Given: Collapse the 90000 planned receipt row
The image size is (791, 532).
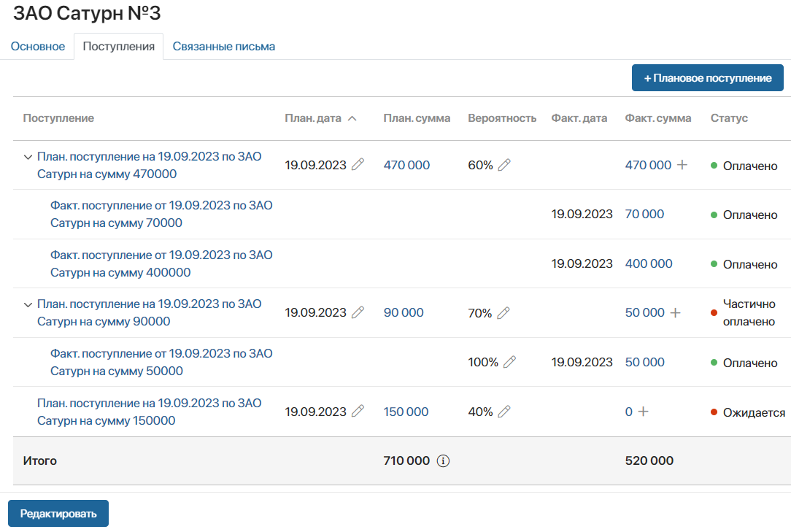Looking at the screenshot, I should [x=28, y=304].
